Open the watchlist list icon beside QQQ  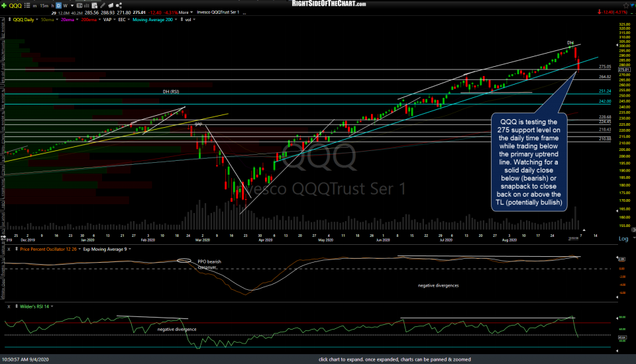tap(27, 6)
